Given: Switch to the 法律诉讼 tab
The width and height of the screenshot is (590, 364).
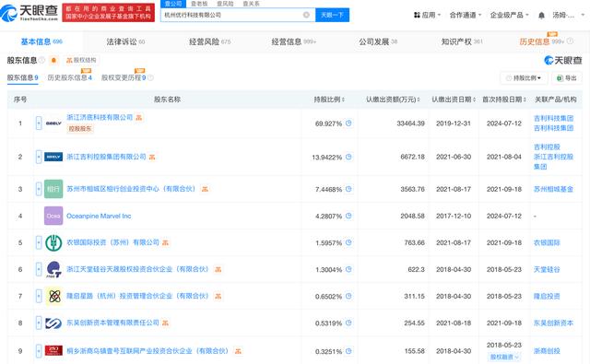Looking at the screenshot, I should pyautogui.click(x=125, y=41).
